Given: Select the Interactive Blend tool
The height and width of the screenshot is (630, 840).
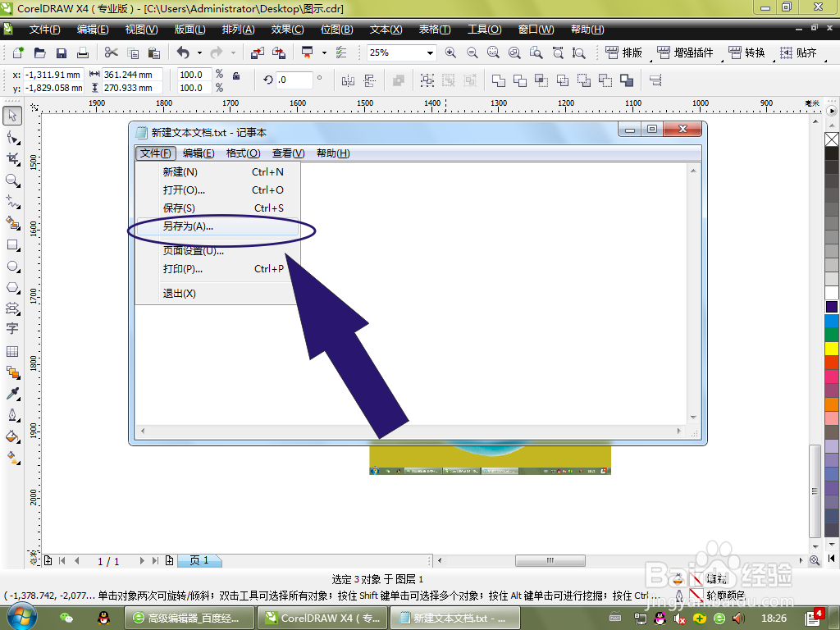Looking at the screenshot, I should tap(12, 372).
